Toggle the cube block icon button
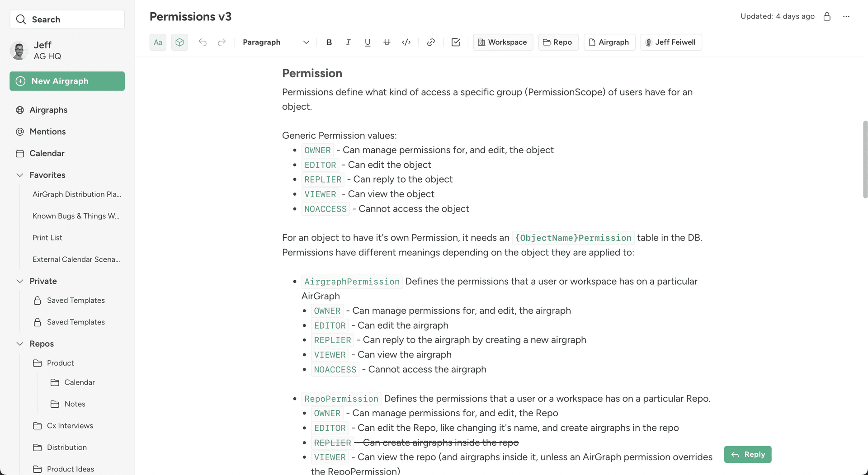Viewport: 868px width, 475px height. click(x=179, y=42)
